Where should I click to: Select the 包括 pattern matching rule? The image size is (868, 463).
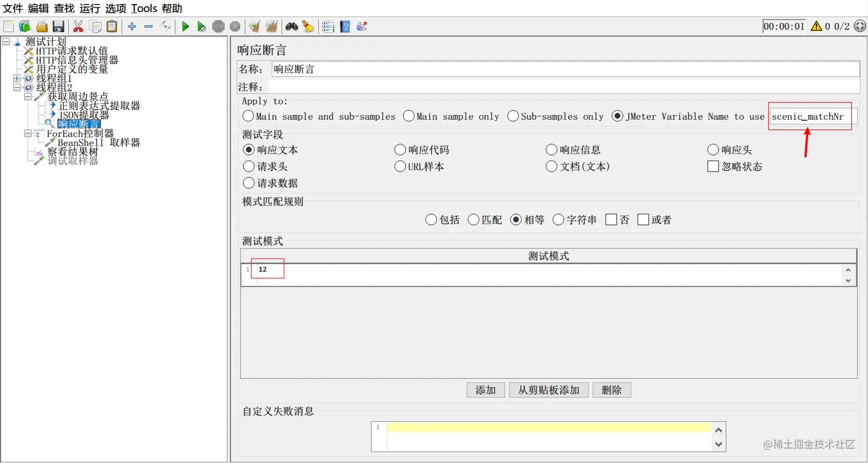(431, 219)
